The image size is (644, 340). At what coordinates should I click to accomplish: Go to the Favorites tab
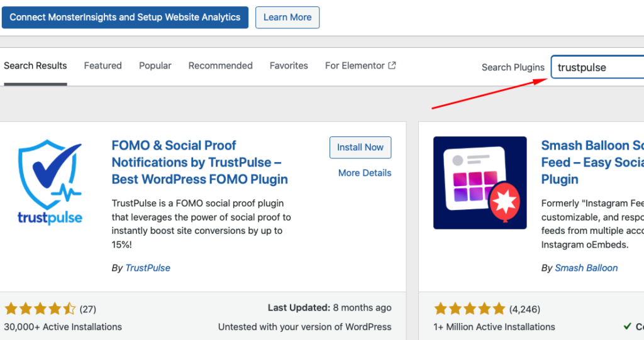point(289,65)
